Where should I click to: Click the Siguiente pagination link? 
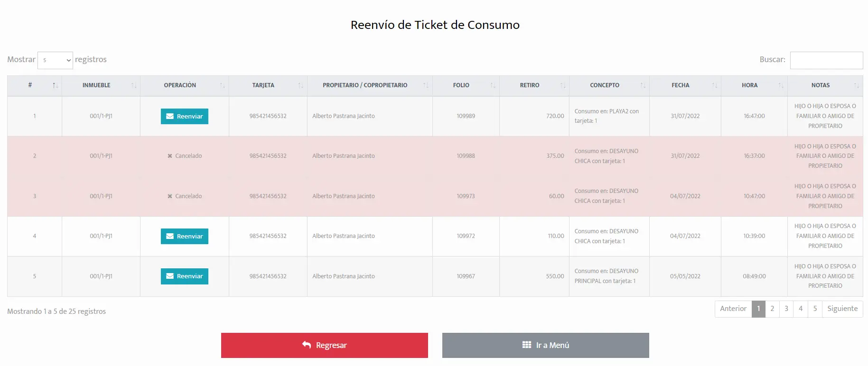(842, 309)
